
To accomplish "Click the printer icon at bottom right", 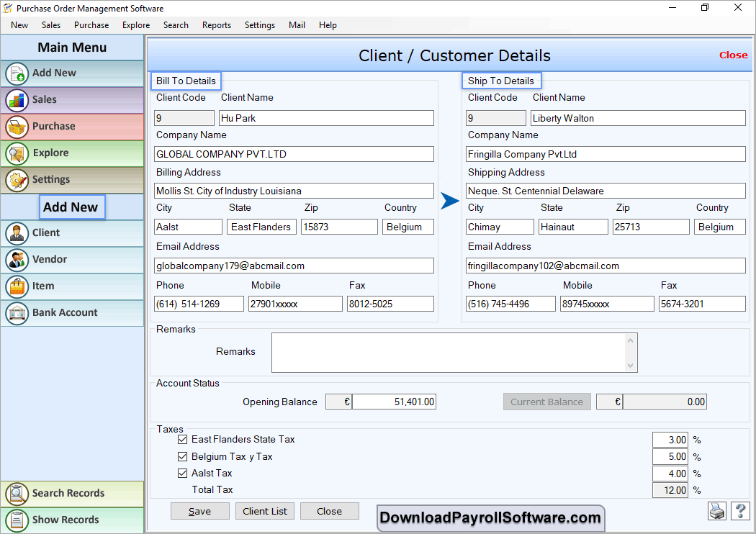I will point(716,511).
